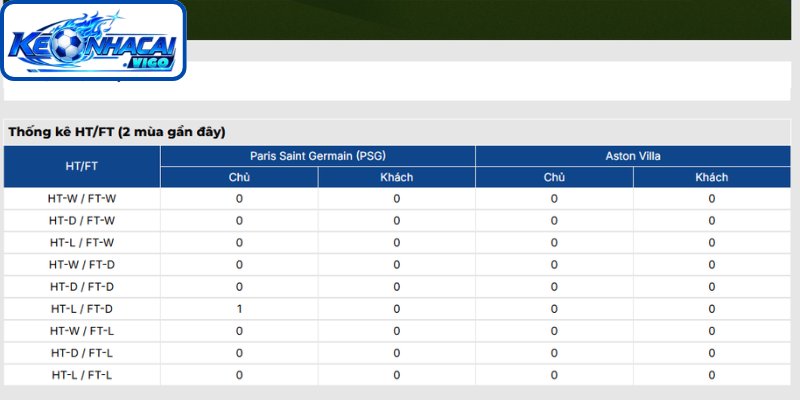Click PSG Chủ value in HT-L / FT-L row

(x=239, y=375)
